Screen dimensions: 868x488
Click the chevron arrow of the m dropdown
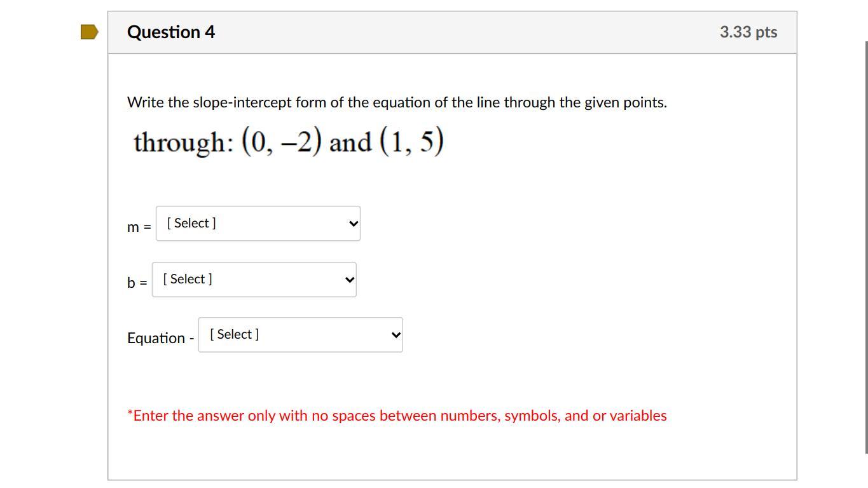pyautogui.click(x=354, y=224)
